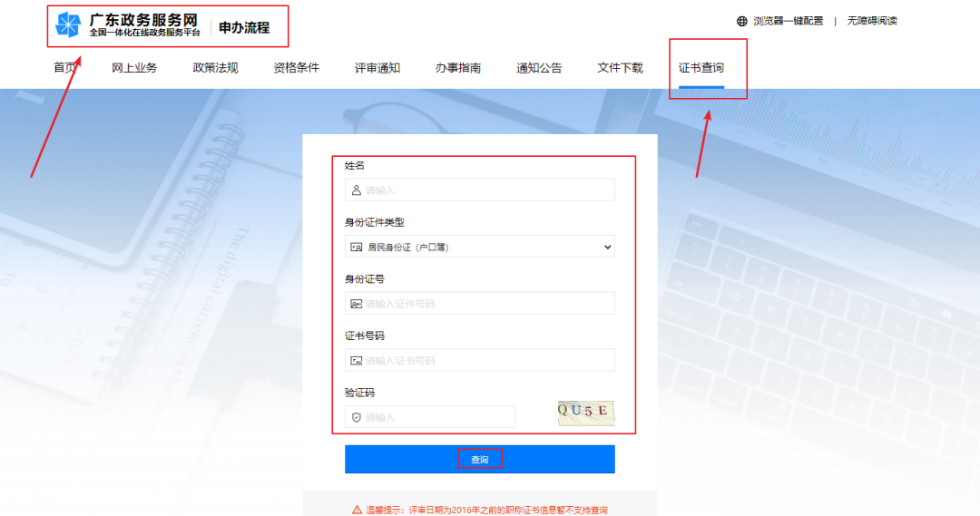Click the 无障碍阅读 link
The width and height of the screenshot is (980, 516).
click(x=873, y=21)
